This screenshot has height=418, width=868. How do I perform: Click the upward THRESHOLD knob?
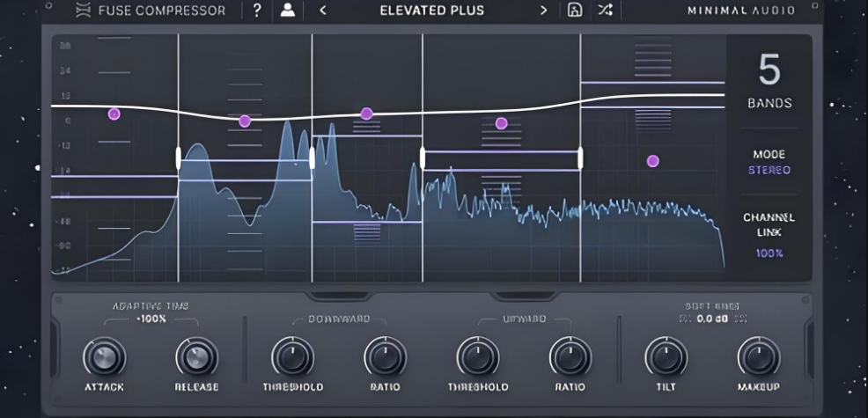point(478,357)
